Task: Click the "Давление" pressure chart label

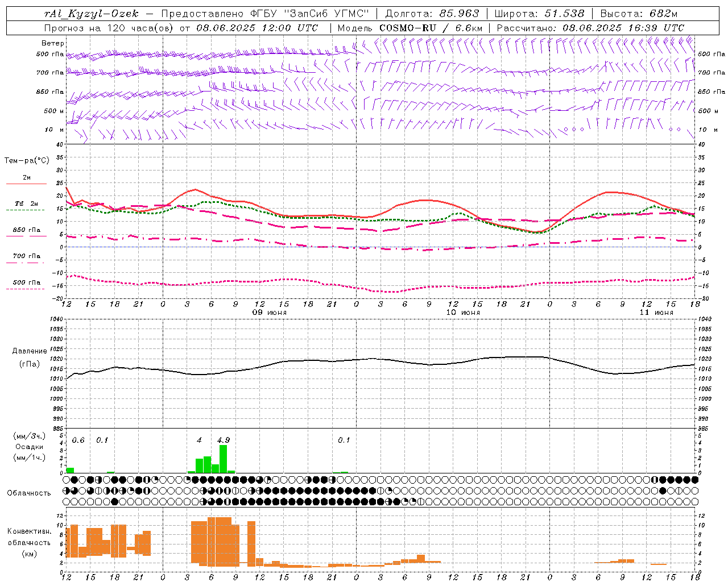Action: (x=30, y=351)
